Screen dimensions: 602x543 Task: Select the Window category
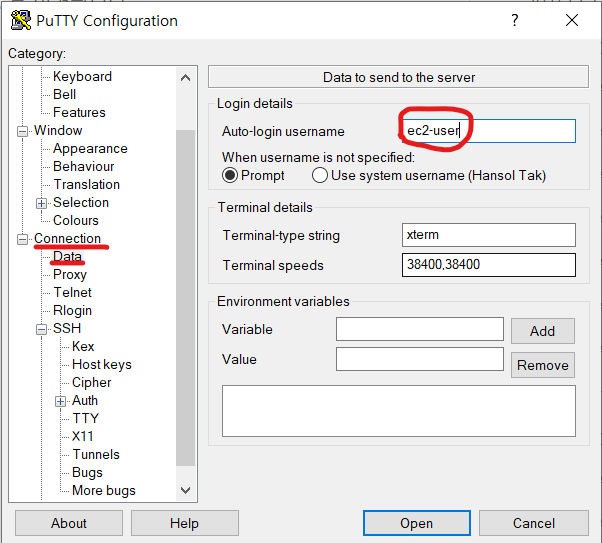pyautogui.click(x=58, y=131)
